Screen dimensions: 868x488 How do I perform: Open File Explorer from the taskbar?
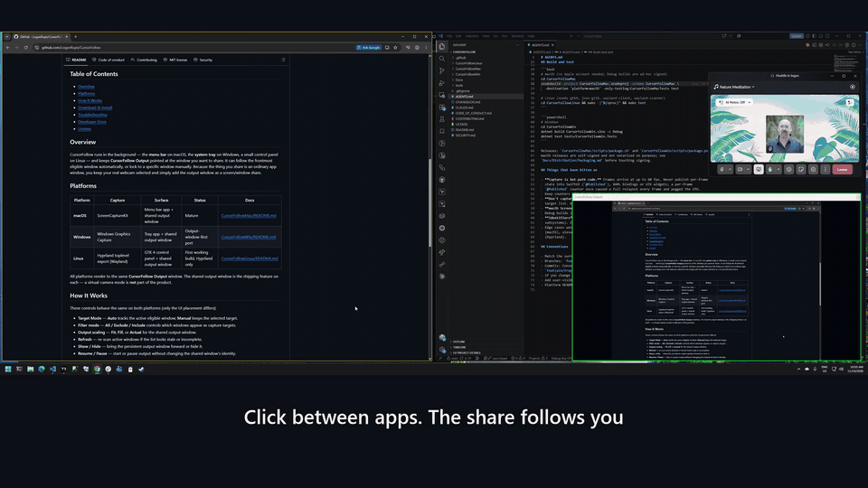coord(31,369)
